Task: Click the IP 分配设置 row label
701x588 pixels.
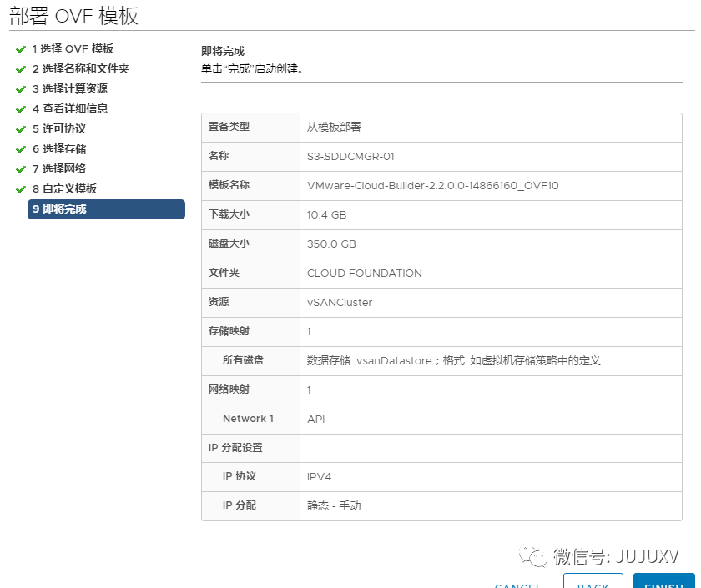Action: [235, 448]
